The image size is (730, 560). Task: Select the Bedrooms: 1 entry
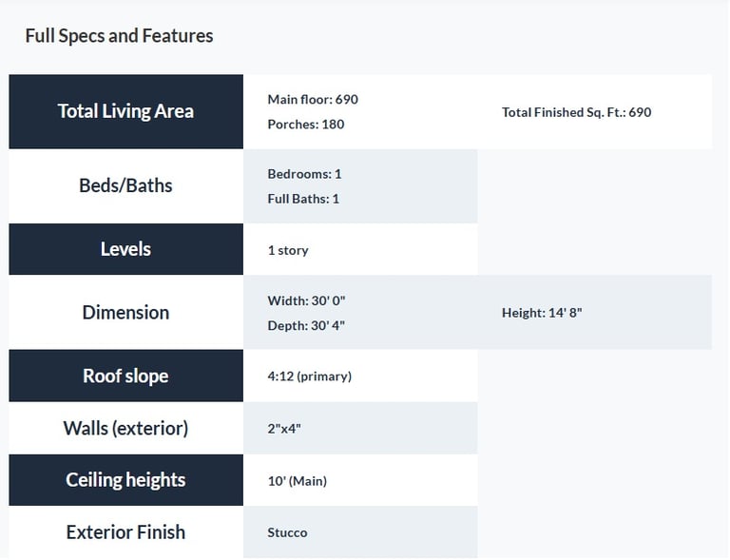click(304, 174)
